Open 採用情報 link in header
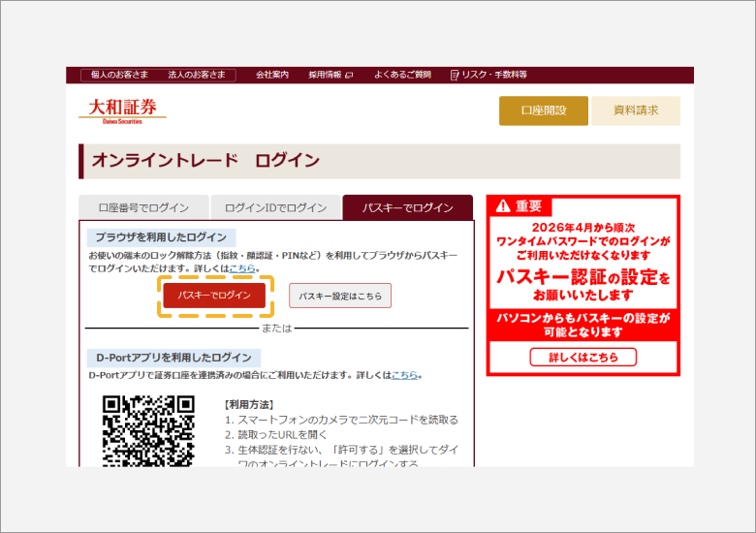 [x=325, y=75]
